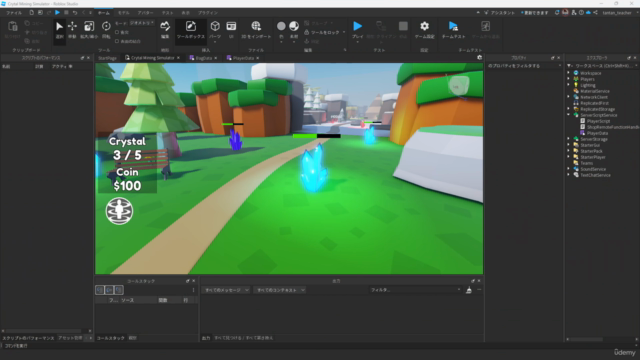Switch to the View ribbon tab
The height and width of the screenshot is (360, 640).
186,13
